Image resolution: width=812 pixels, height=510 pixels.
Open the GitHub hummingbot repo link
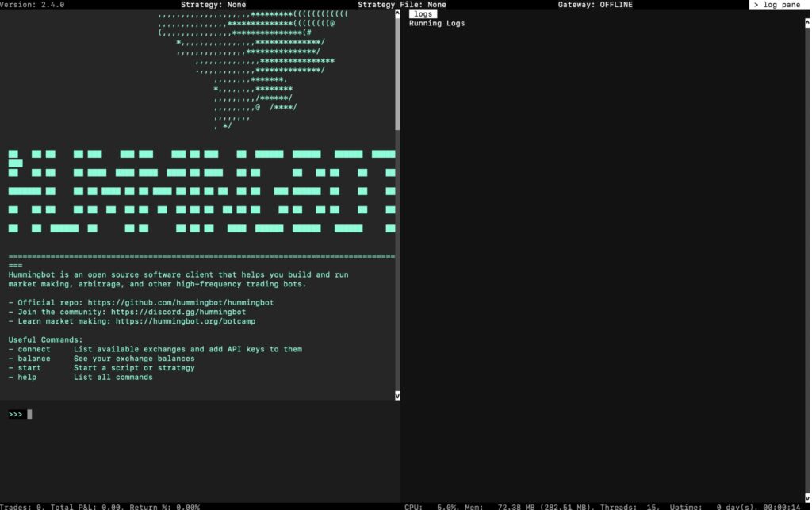click(x=180, y=302)
